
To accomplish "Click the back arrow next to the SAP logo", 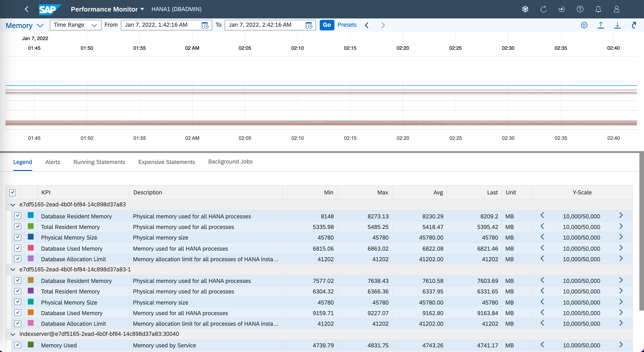I will point(27,9).
